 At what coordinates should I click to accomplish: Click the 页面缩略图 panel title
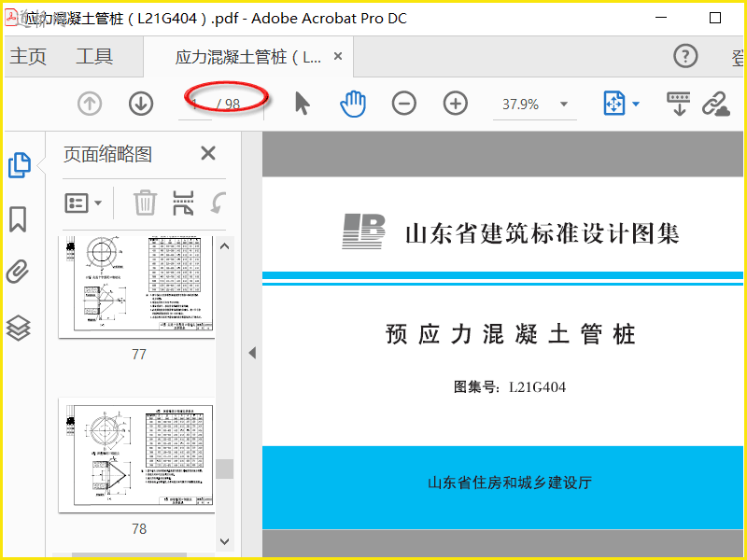(x=107, y=154)
